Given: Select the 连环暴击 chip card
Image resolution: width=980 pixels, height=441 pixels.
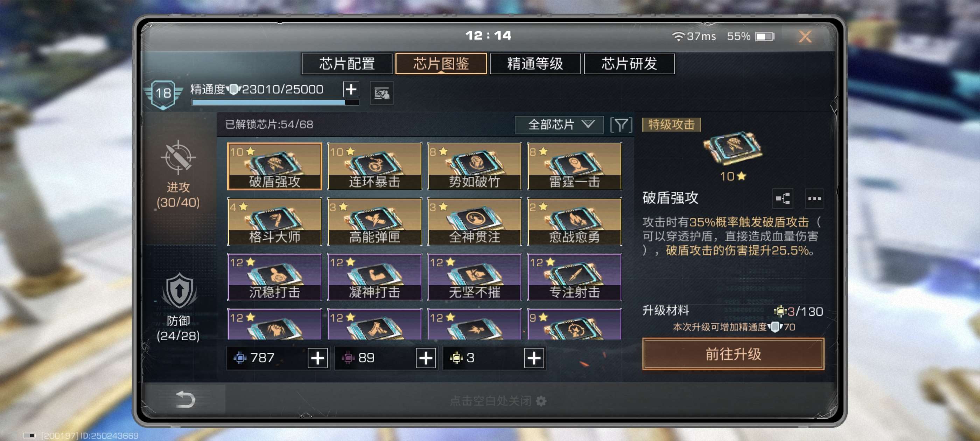Looking at the screenshot, I should 375,166.
